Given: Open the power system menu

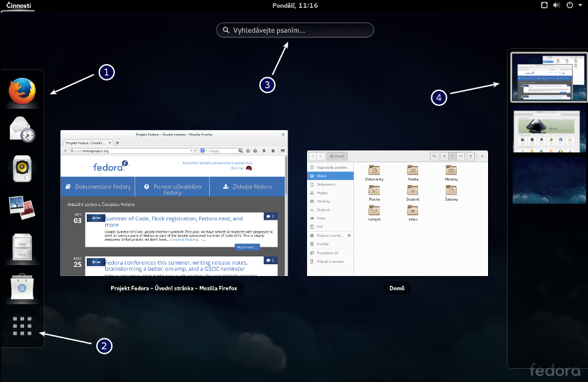Looking at the screenshot, I should [x=570, y=5].
